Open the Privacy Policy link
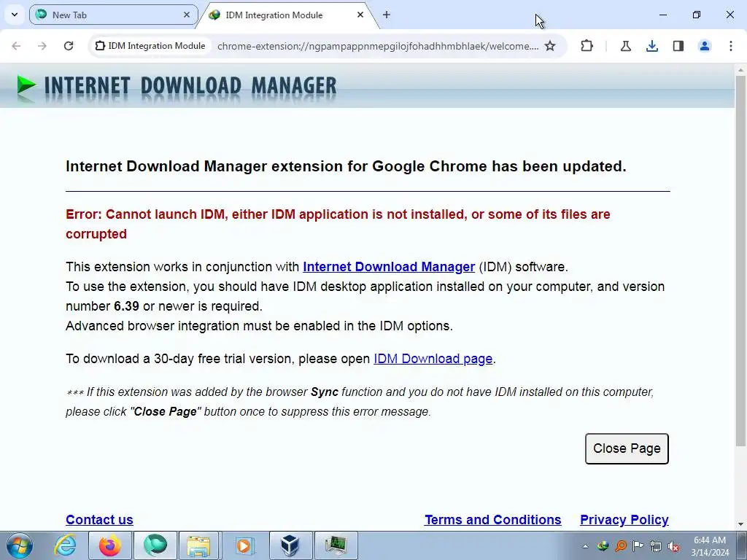Viewport: 747px width, 560px height. coord(624,519)
